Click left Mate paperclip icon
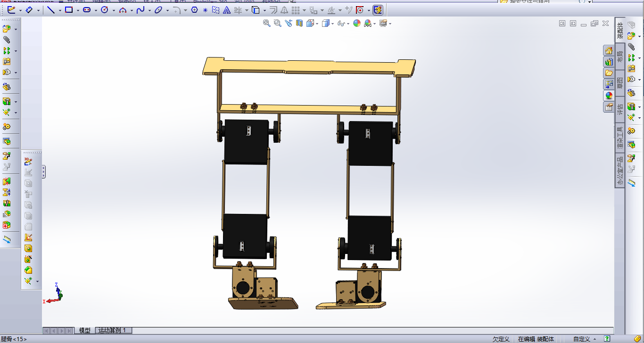This screenshot has width=644, height=343. 7,40
